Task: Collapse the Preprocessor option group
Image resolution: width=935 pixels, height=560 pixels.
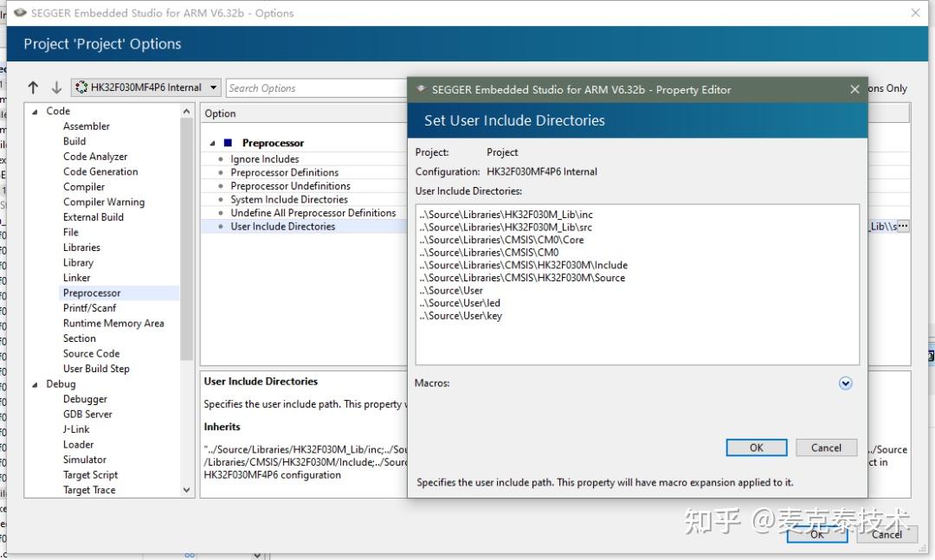Action: click(x=212, y=143)
